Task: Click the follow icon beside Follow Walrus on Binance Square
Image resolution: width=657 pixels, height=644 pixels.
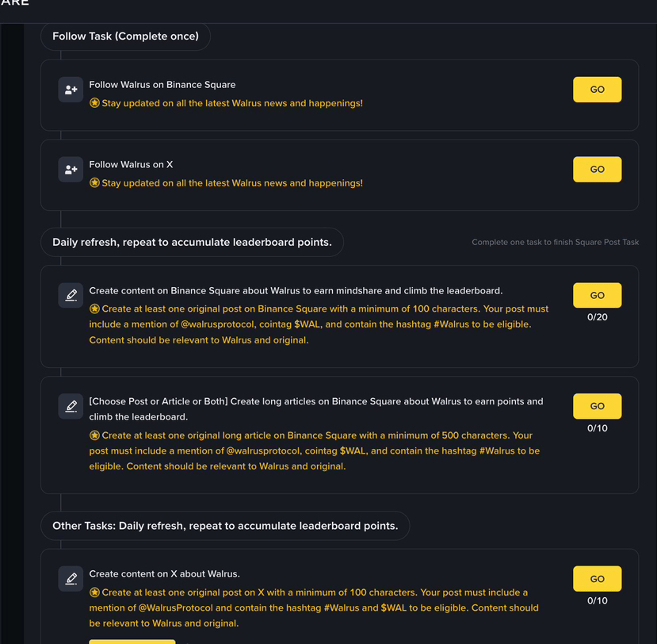Action: pos(71,90)
